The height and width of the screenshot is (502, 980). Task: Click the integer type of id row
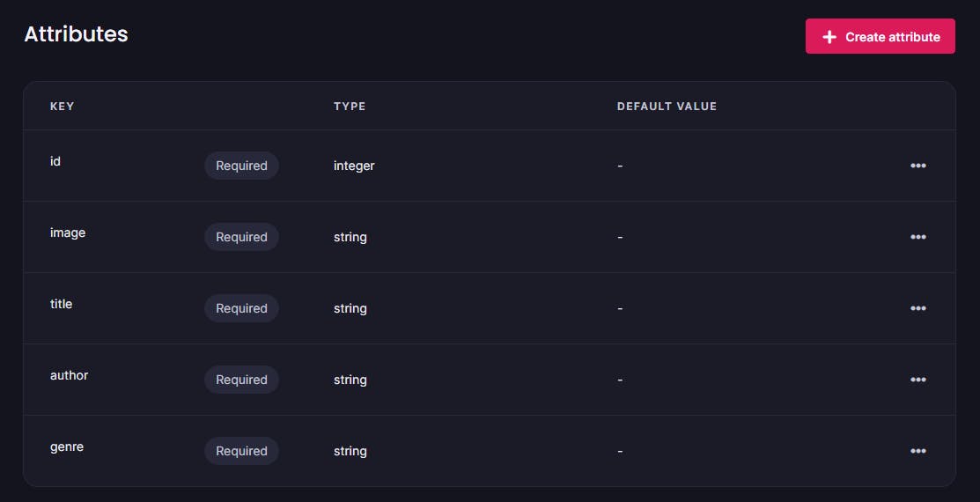tap(354, 166)
